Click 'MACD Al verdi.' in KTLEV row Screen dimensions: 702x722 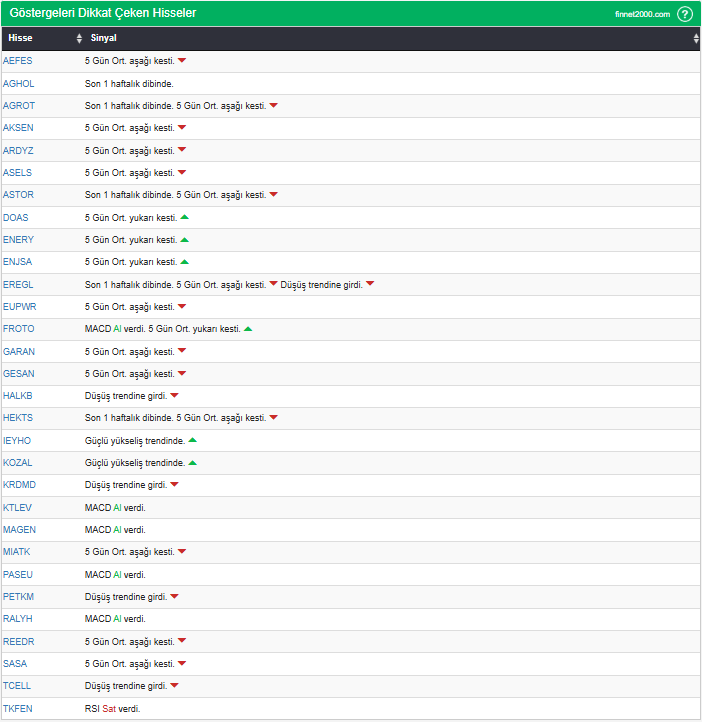click(115, 508)
